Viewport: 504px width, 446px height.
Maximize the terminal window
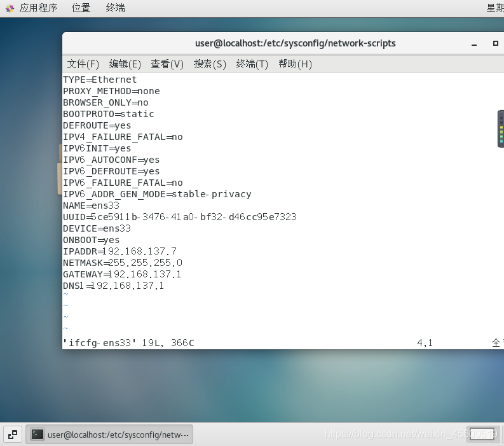(x=496, y=43)
